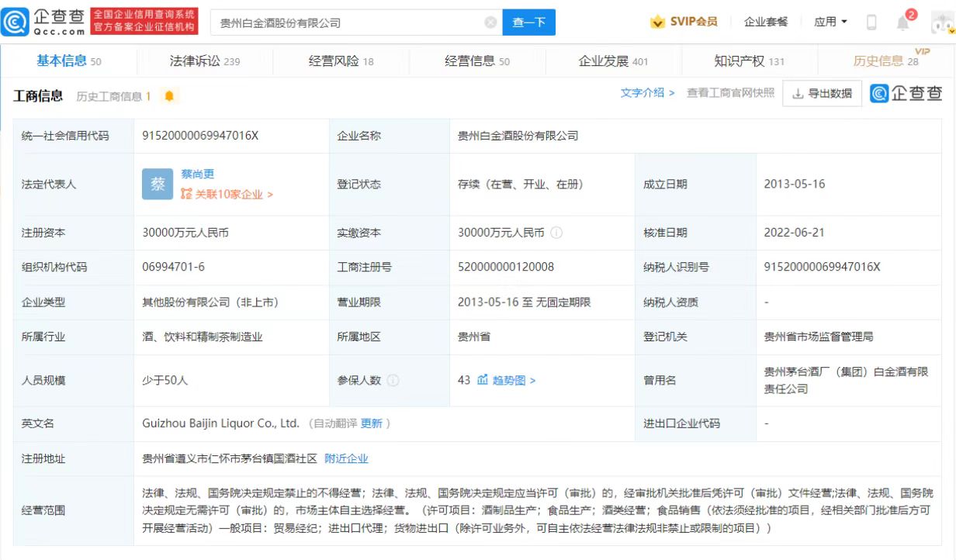Click the 蔡 avatar thumbnail
This screenshot has width=956, height=560.
158,184
